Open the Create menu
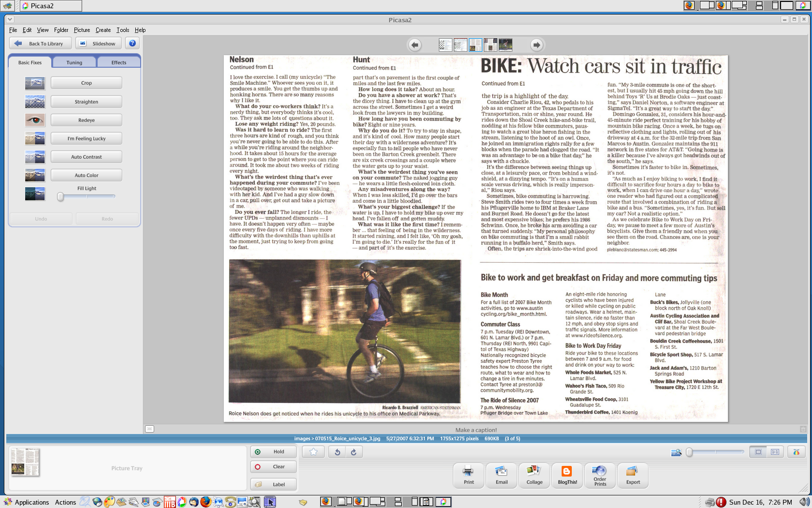The image size is (812, 508). point(103,30)
